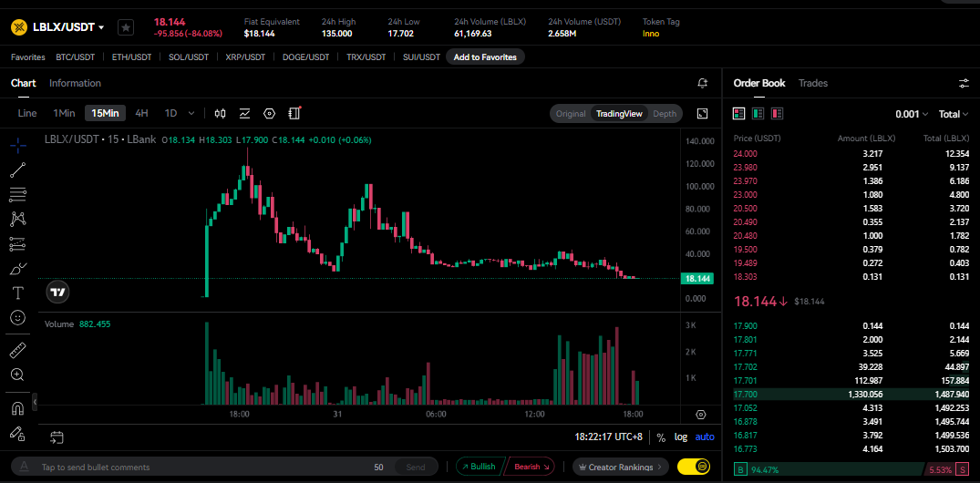Open the timezone 18:22:17 UTC+8 selector
Image resolution: width=980 pixels, height=483 pixels.
tap(608, 437)
